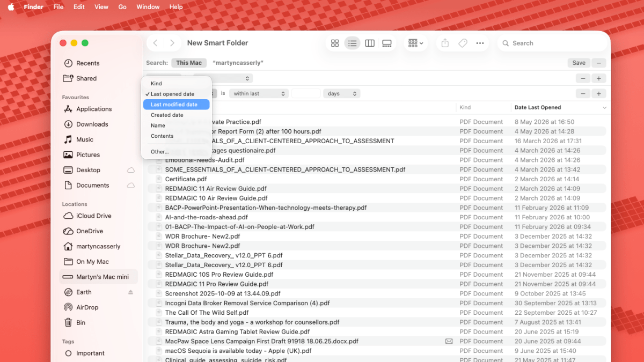Add criteria with first row plus button
The width and height of the screenshot is (644, 362).
point(599,78)
